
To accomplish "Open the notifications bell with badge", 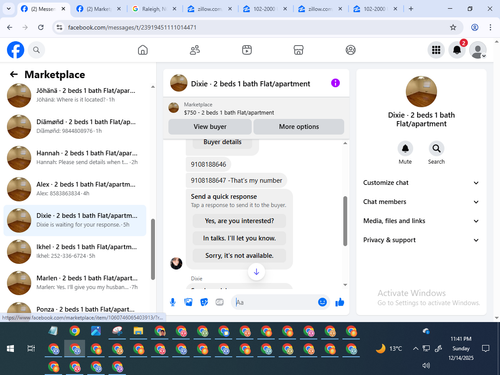I will 457,50.
